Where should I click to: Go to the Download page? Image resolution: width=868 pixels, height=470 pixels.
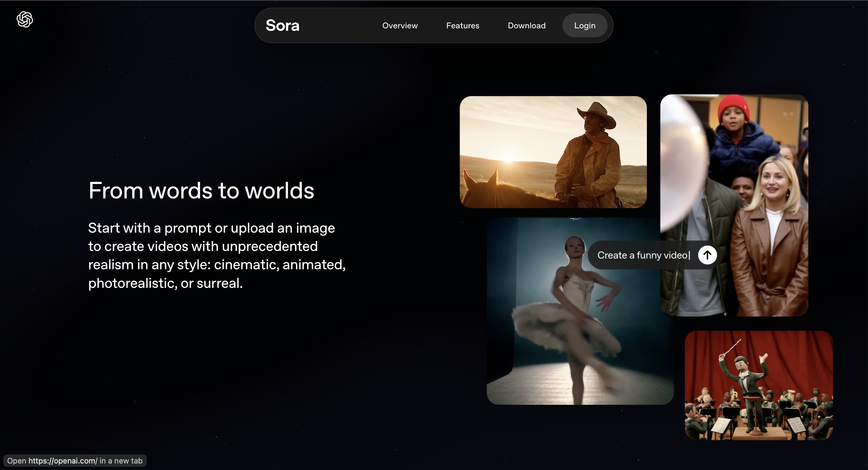coord(526,25)
